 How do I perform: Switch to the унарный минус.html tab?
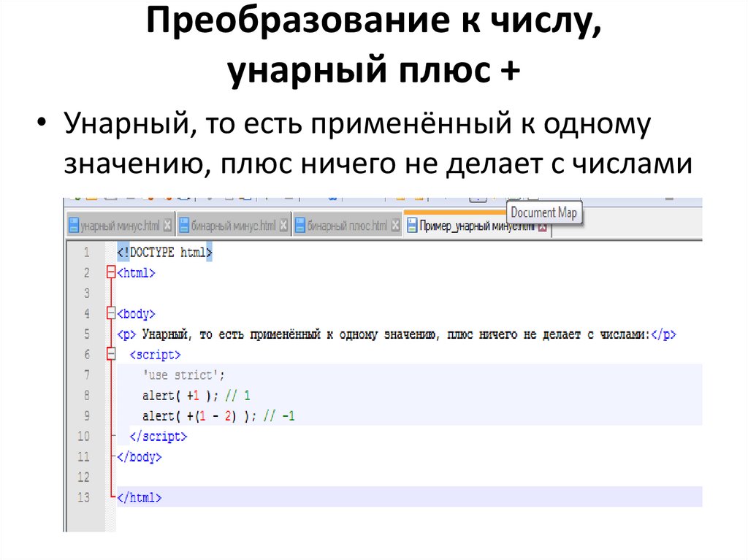click(121, 226)
